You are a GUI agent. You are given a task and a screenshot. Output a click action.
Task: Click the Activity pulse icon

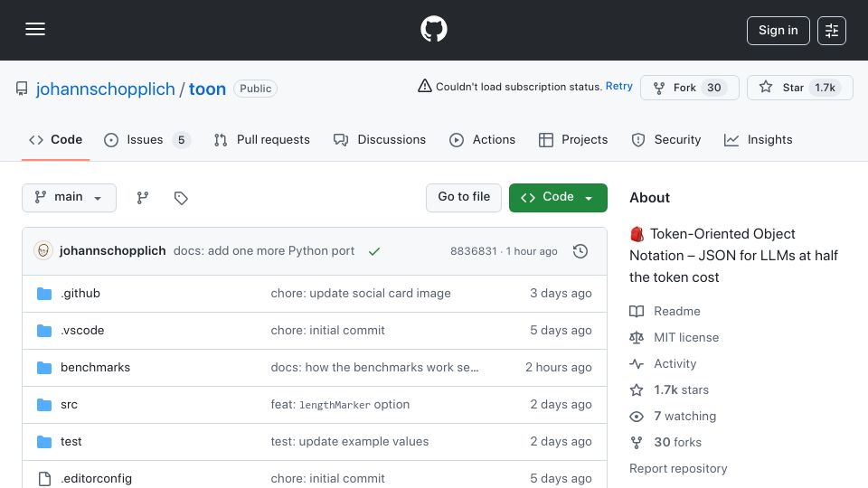[637, 364]
